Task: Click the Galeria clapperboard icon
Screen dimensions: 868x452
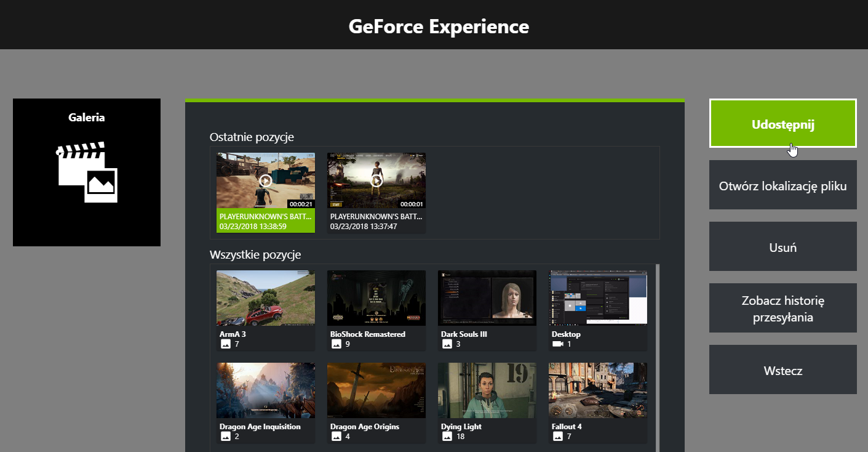Action: [x=87, y=172]
